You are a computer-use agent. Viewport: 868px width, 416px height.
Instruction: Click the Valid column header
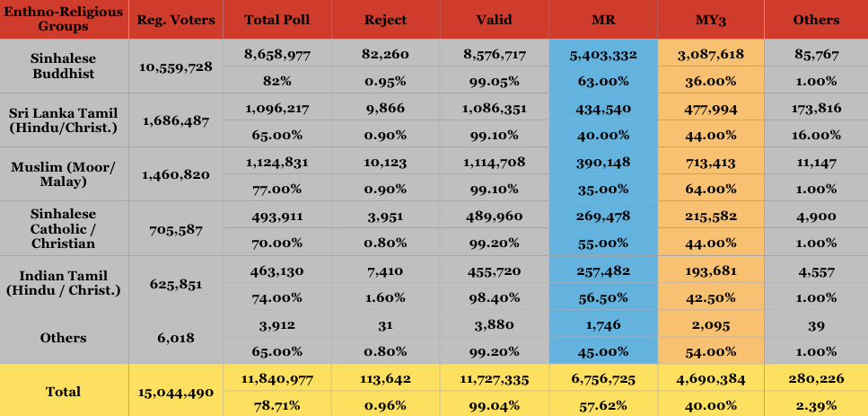click(x=495, y=20)
